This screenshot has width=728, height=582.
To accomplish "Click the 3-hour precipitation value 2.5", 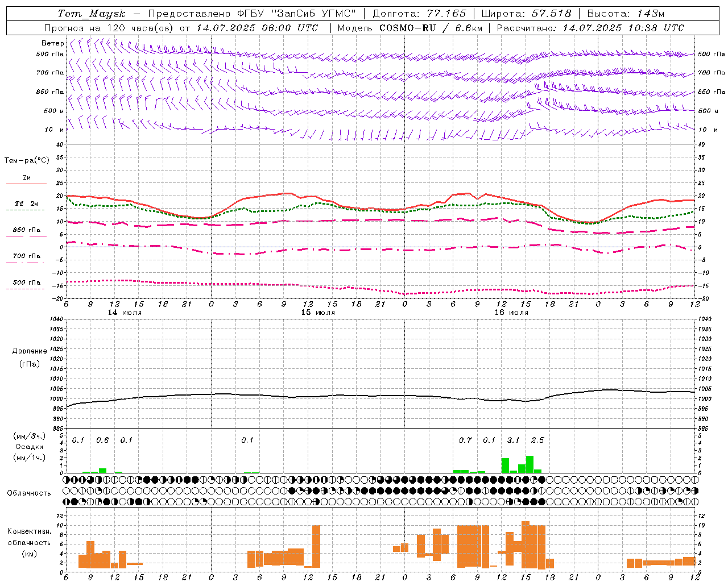I will pos(537,440).
